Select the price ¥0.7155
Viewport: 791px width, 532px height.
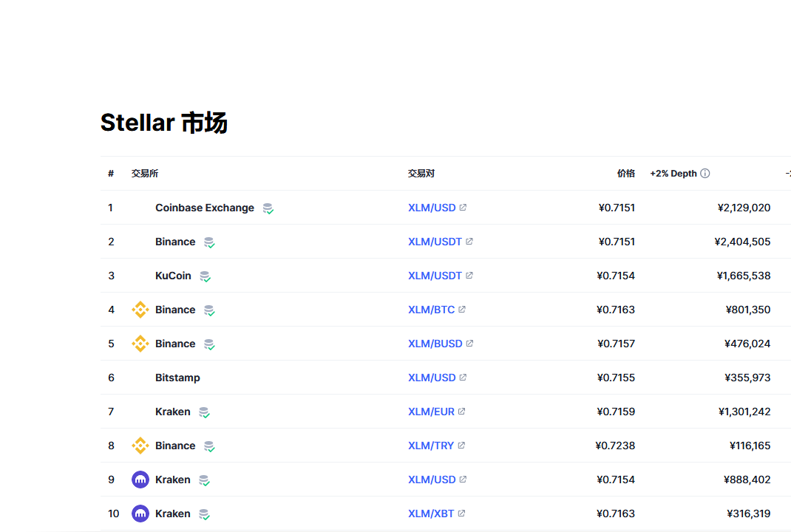pyautogui.click(x=616, y=378)
